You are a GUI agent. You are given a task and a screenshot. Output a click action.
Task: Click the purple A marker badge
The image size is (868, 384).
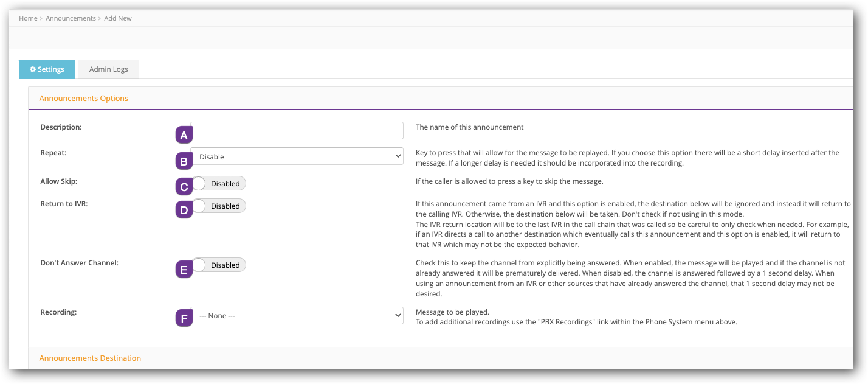[184, 135]
